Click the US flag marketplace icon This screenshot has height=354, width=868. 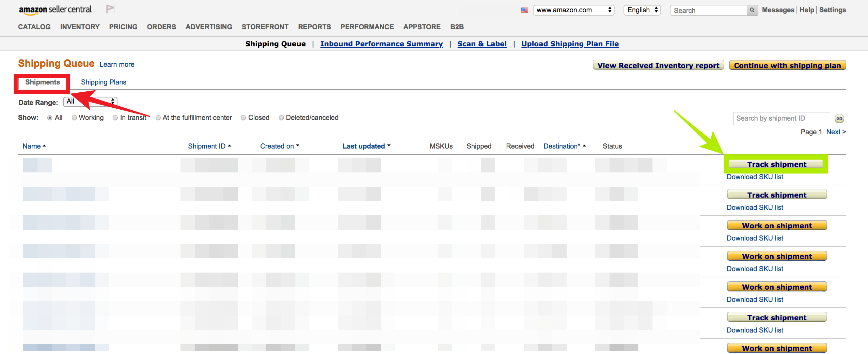tap(524, 10)
